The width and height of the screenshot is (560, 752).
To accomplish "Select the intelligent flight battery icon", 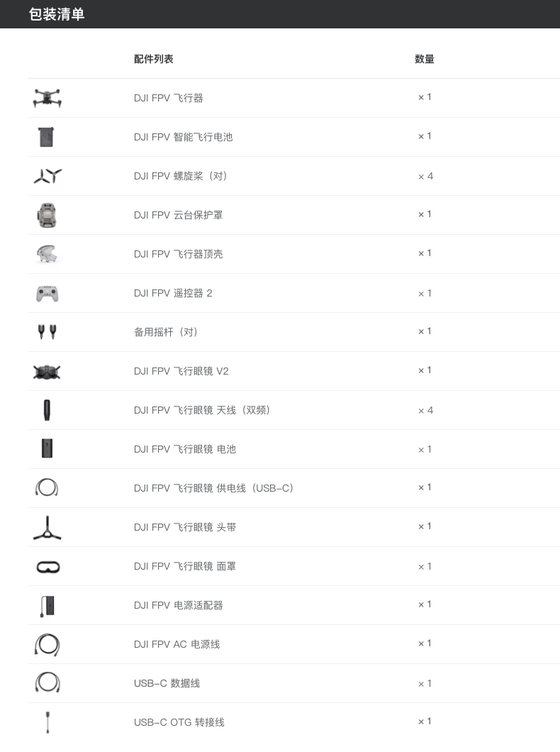I will point(47,137).
